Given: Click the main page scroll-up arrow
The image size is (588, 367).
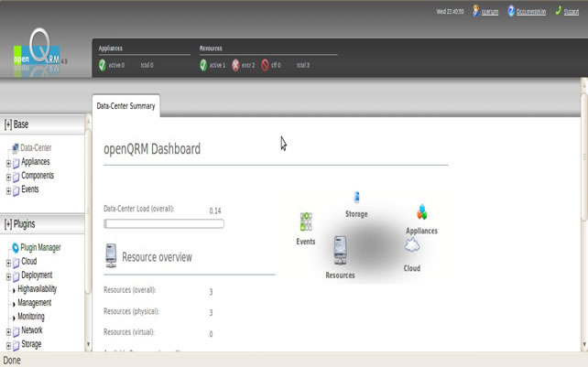Looking at the screenshot, I should click(584, 85).
